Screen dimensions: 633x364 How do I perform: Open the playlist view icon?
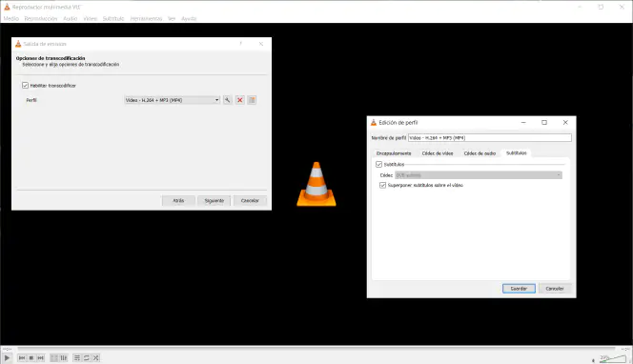[77, 358]
